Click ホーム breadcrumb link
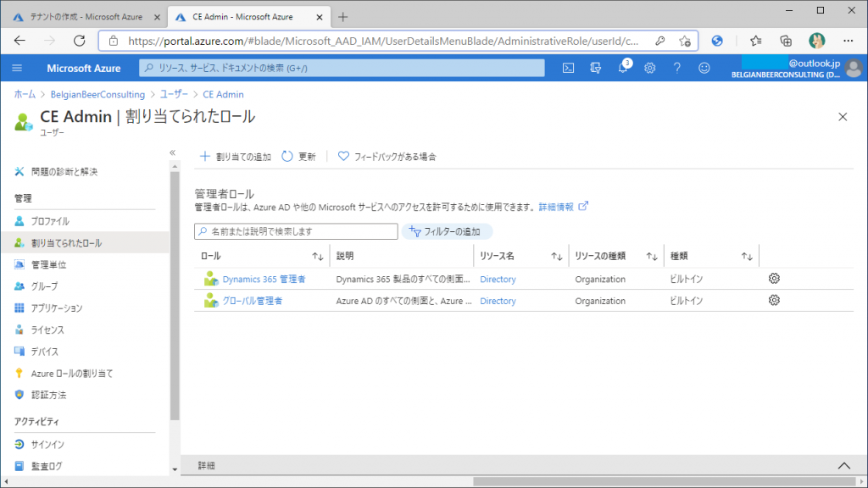Image resolution: width=868 pixels, height=488 pixels. [25, 94]
